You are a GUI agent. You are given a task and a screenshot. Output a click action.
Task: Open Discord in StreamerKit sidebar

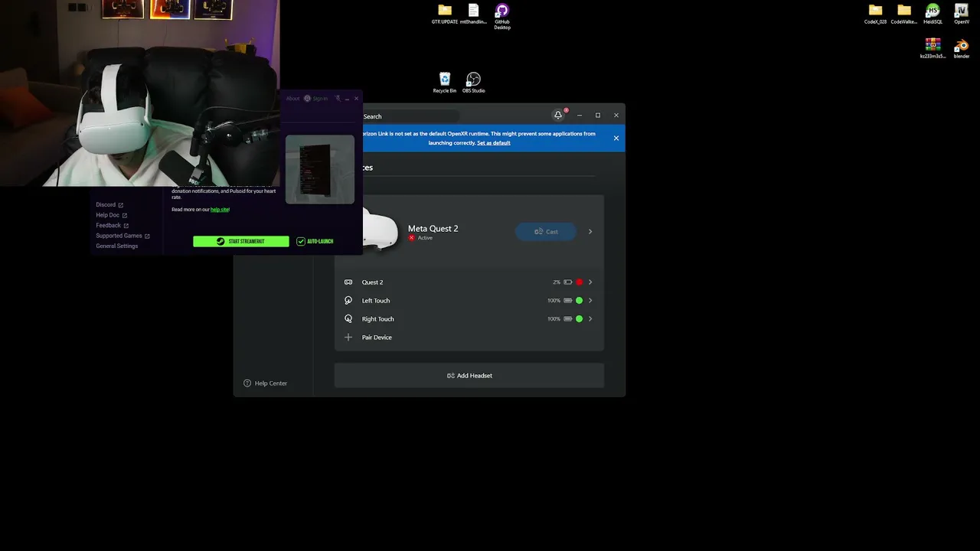click(106, 205)
